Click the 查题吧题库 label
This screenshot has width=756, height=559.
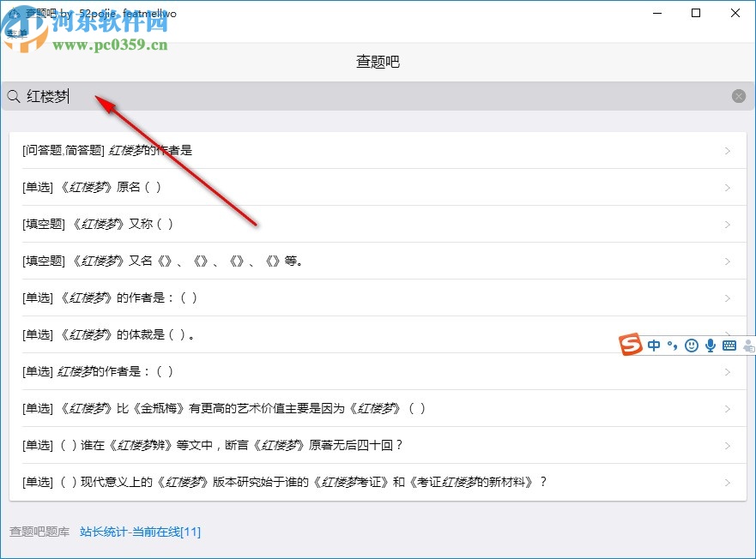pyautogui.click(x=39, y=532)
